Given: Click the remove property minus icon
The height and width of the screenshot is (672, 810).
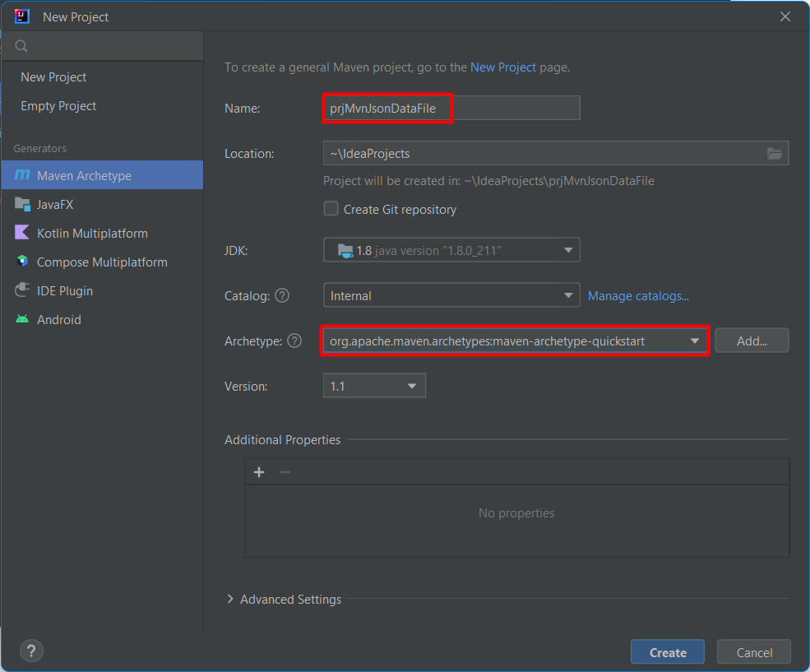Looking at the screenshot, I should pyautogui.click(x=285, y=472).
